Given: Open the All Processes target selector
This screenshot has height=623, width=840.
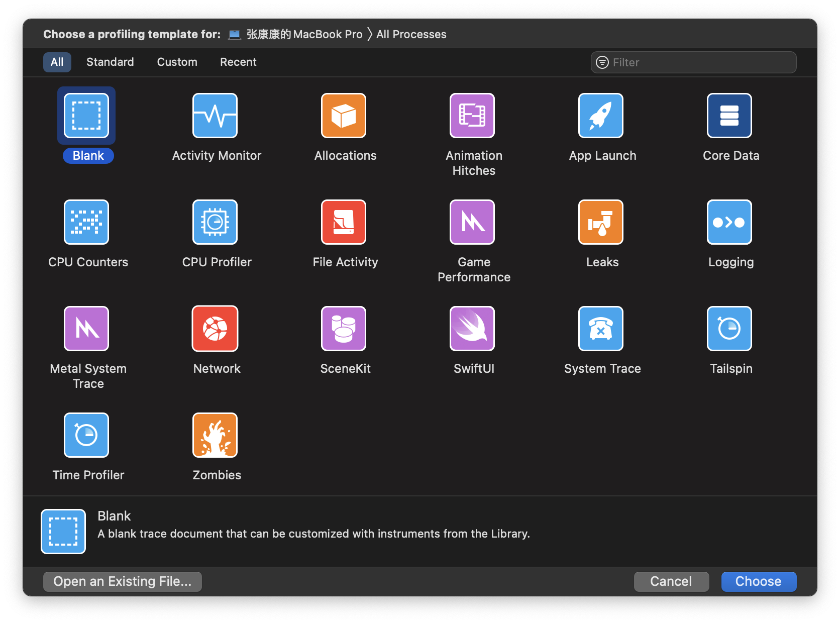Looking at the screenshot, I should [411, 34].
